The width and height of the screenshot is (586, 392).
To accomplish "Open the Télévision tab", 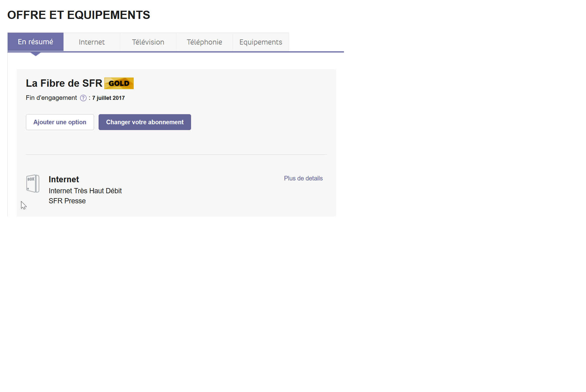I will 148,42.
